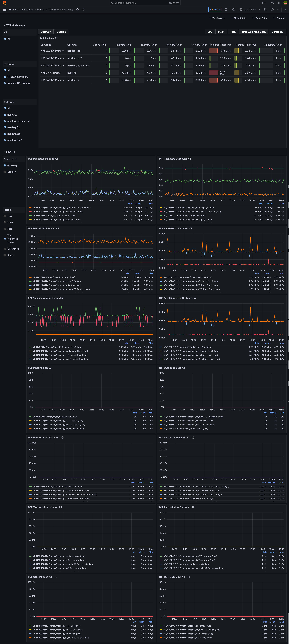Open the help question-mark icon
Screen dimensions: 289x644
point(273,3)
